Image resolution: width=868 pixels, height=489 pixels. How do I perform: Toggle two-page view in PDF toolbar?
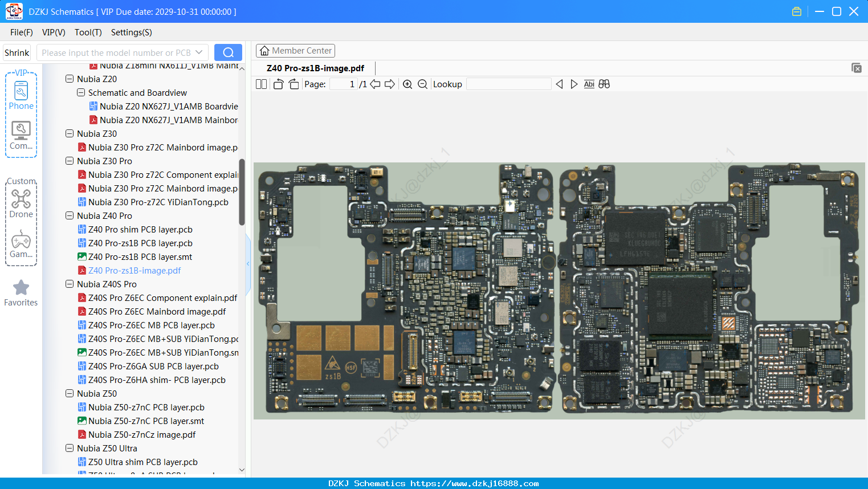point(261,84)
